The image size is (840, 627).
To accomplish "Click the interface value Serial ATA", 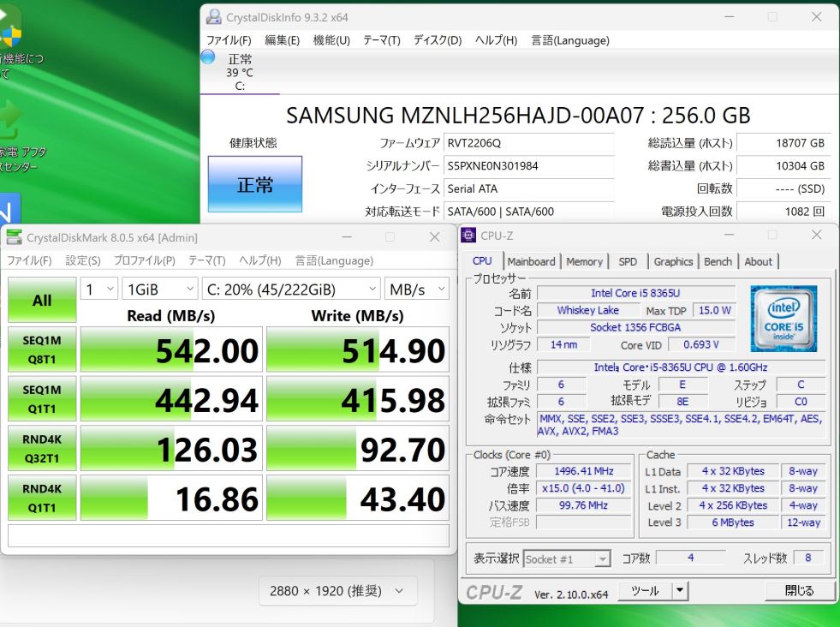I will (528, 188).
